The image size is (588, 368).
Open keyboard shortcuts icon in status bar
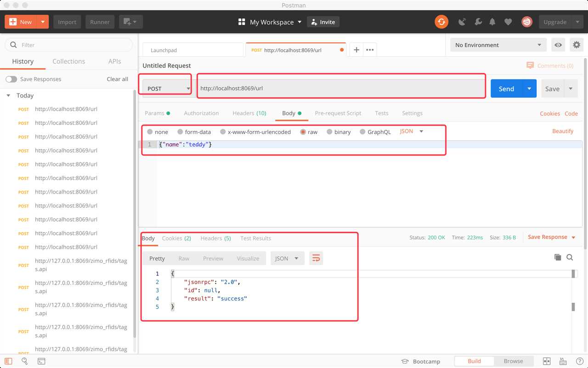[562, 362]
